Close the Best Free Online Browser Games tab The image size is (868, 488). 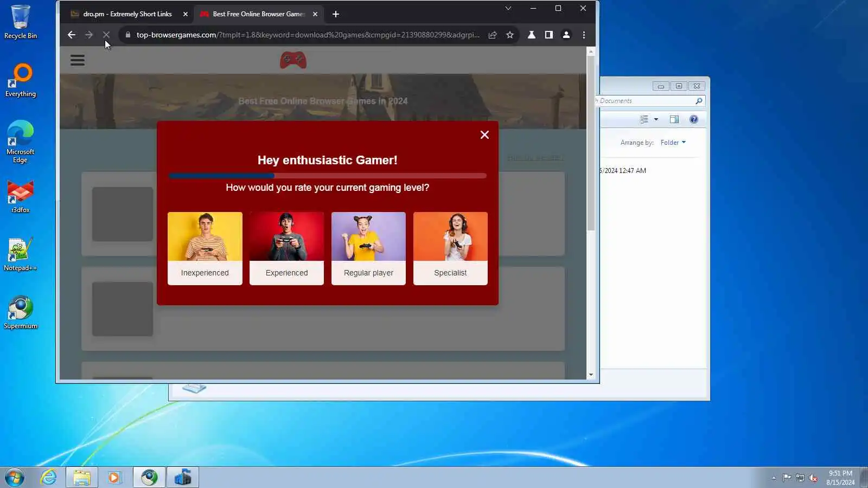pyautogui.click(x=315, y=14)
